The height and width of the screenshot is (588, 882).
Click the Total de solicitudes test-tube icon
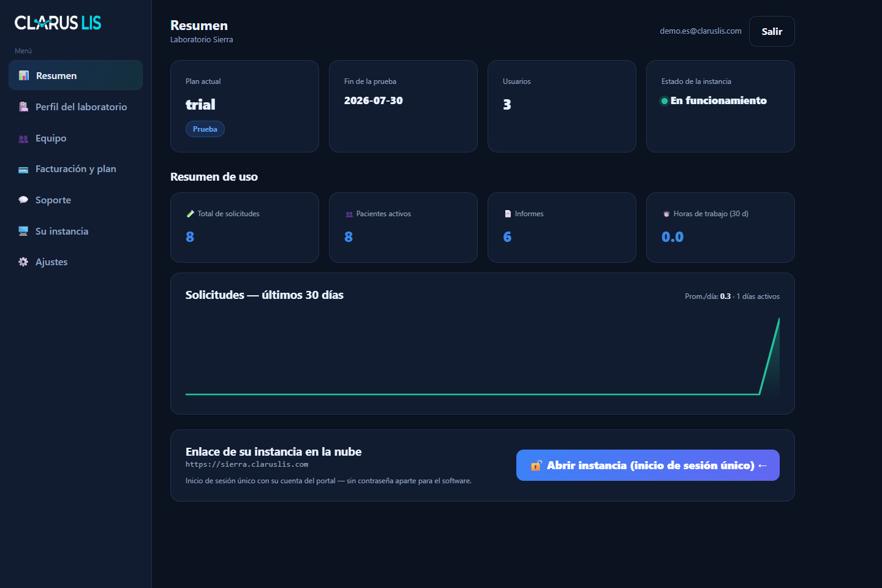click(x=190, y=214)
